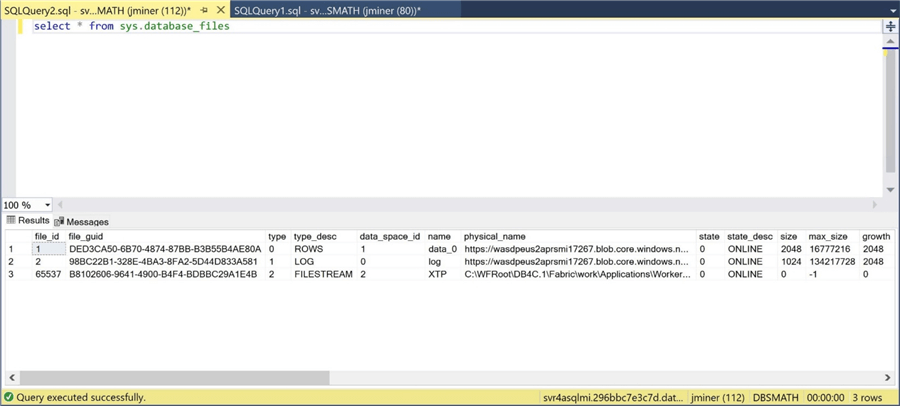Click the file_id column header
Screen dimensions: 900x406
48,236
